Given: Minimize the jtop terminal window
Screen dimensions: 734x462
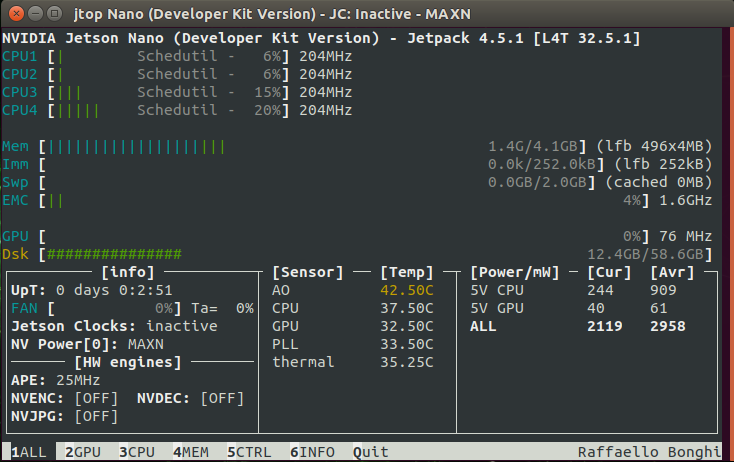Looking at the screenshot, I should [x=36, y=14].
